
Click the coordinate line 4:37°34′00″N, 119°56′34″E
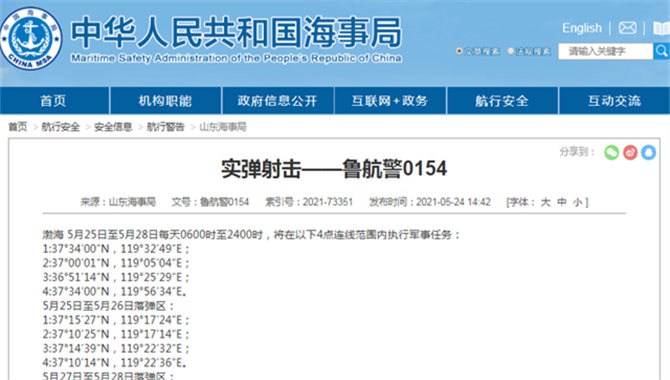pyautogui.click(x=115, y=292)
